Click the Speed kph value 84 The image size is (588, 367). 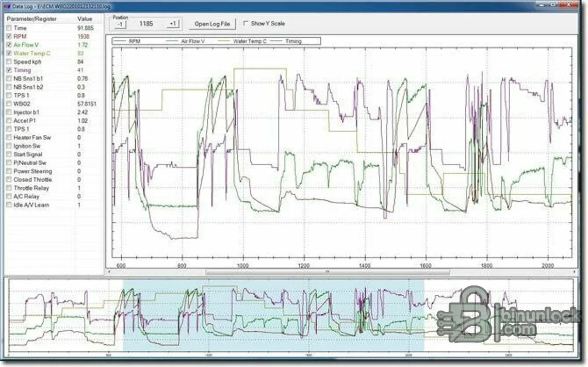(x=80, y=62)
